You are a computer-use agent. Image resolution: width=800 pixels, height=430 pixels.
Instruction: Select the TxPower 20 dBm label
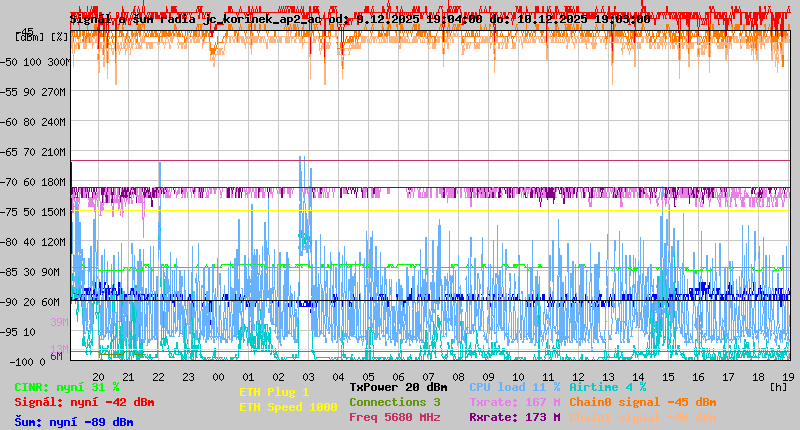point(398,387)
